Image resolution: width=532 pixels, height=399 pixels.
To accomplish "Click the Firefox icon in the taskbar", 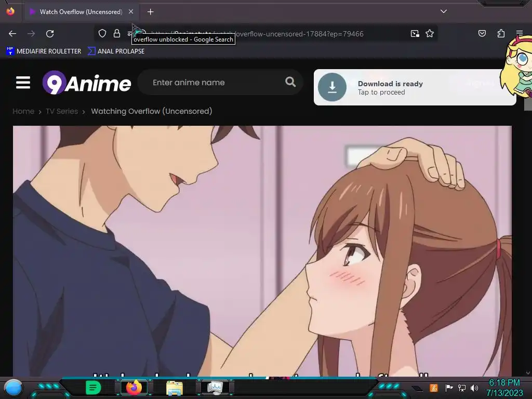I will pyautogui.click(x=134, y=388).
